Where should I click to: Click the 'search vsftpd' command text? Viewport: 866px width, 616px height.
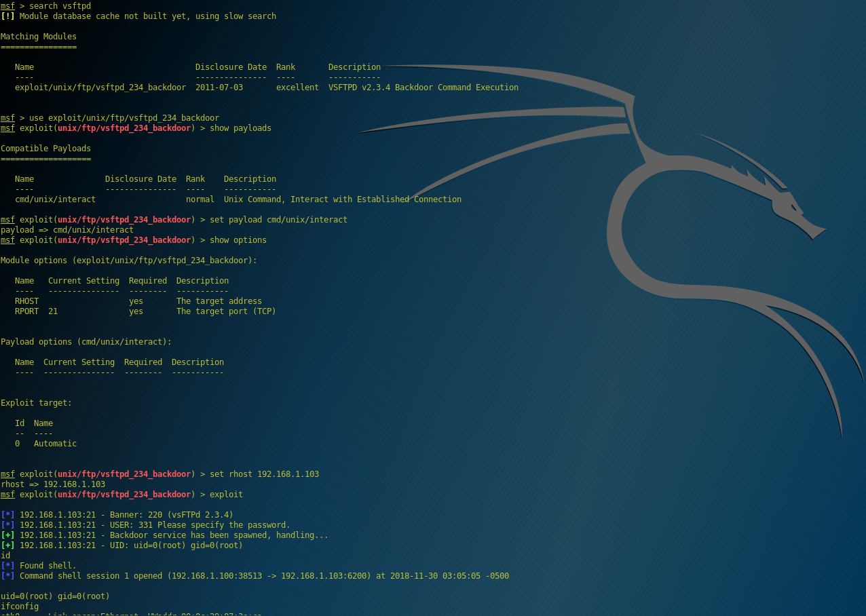pyautogui.click(x=60, y=6)
